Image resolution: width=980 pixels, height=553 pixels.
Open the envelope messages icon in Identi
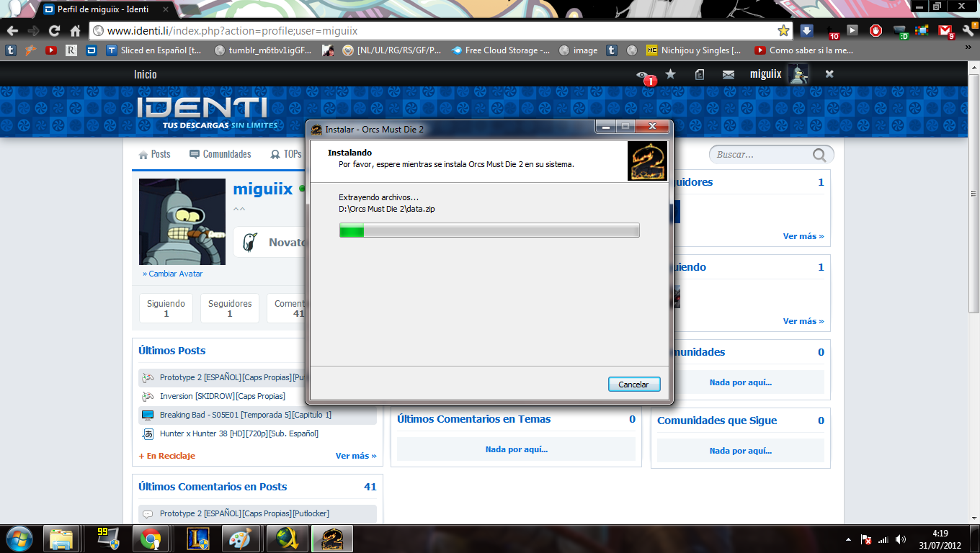coord(729,74)
